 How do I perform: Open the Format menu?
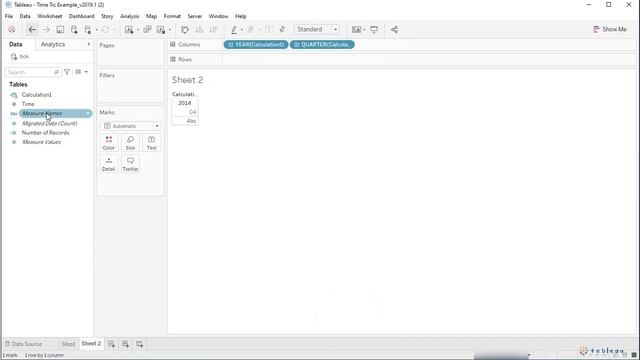pyautogui.click(x=172, y=16)
